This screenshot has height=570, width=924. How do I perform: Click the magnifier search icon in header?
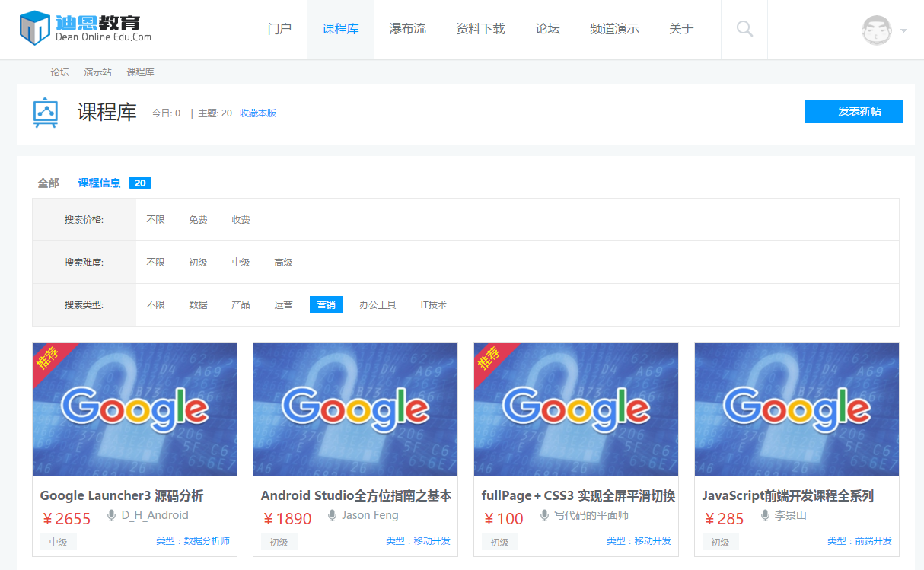(x=744, y=29)
